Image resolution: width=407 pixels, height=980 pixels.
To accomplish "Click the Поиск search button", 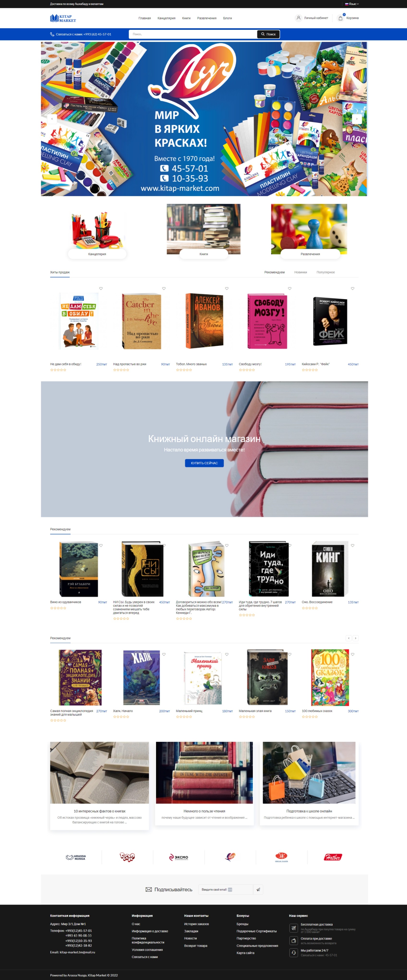I will (x=268, y=34).
